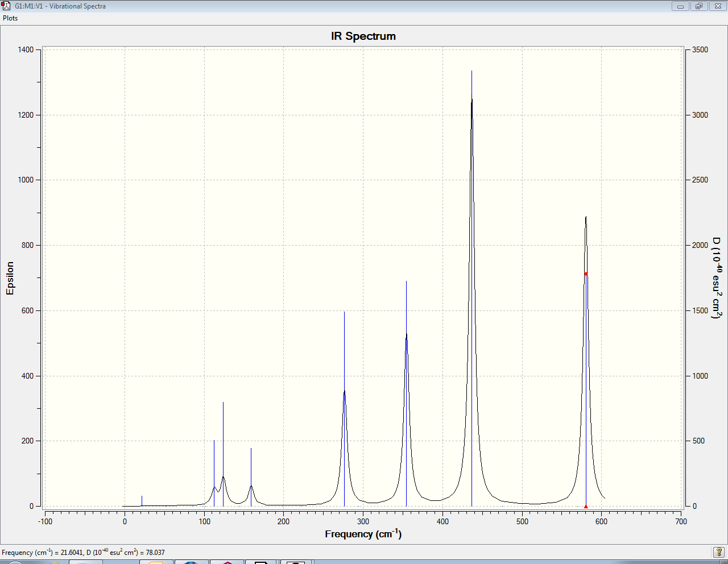
Task: Click the '800' tick on the Epsilon axis
Action: click(28, 246)
